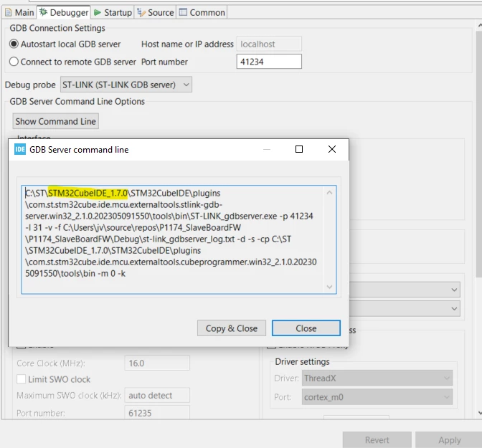Click the Common tab icon
This screenshot has height=448, width=482.
pyautogui.click(x=183, y=12)
